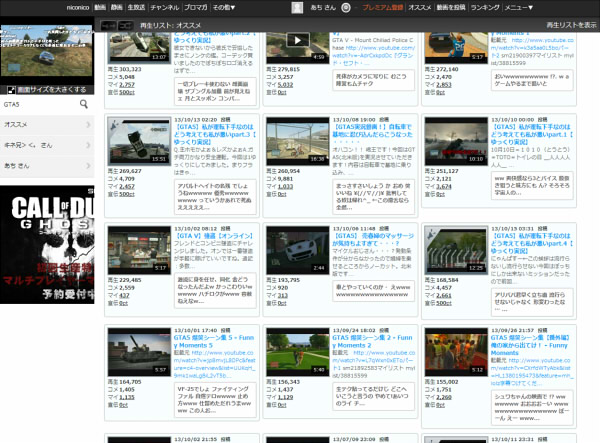
Task: Click mylist count 2,260 link
Action: tap(443, 397)
